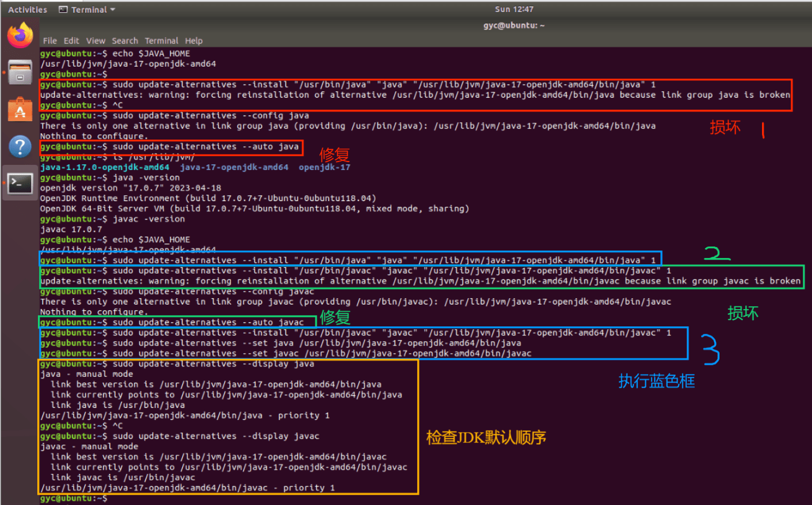Image resolution: width=812 pixels, height=505 pixels.
Task: Open the Terminal menu in the menu bar
Action: coord(161,40)
